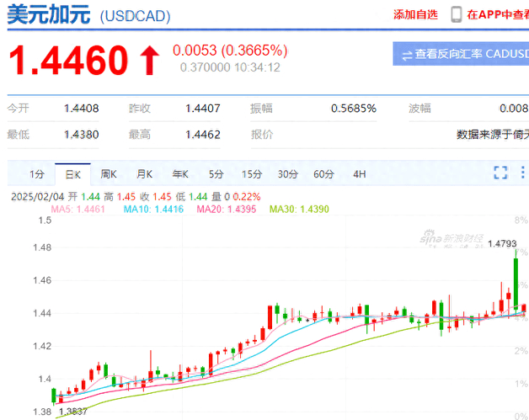Click the 振幅 value 0.5685%

click(x=354, y=109)
